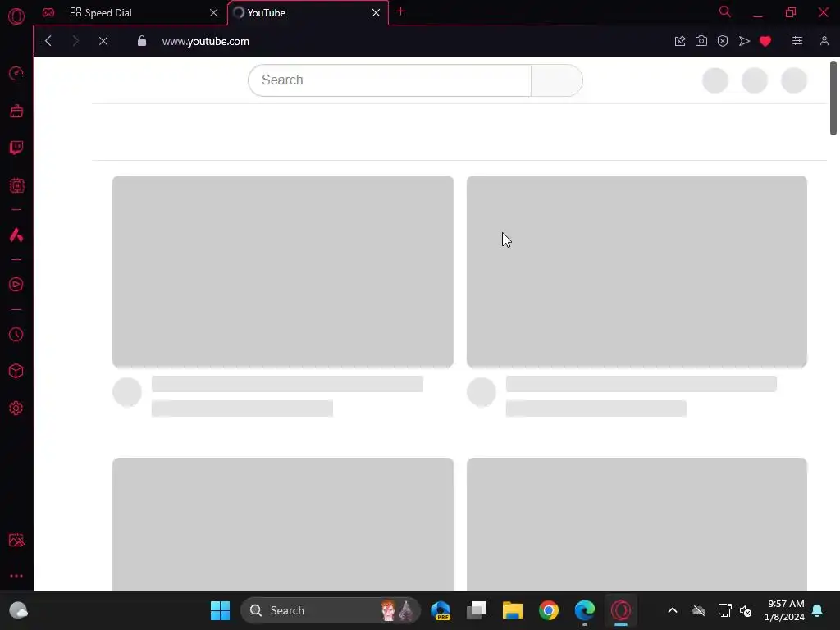Click the Windows taskbar Search box
Viewport: 840px width, 630px height.
pos(330,610)
